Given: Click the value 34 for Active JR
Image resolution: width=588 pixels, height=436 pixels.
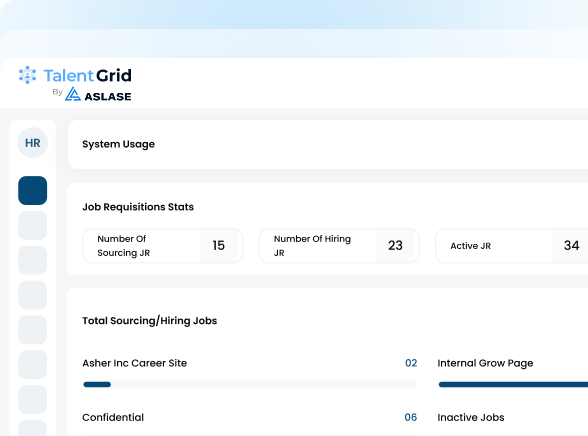Looking at the screenshot, I should pyautogui.click(x=572, y=246).
